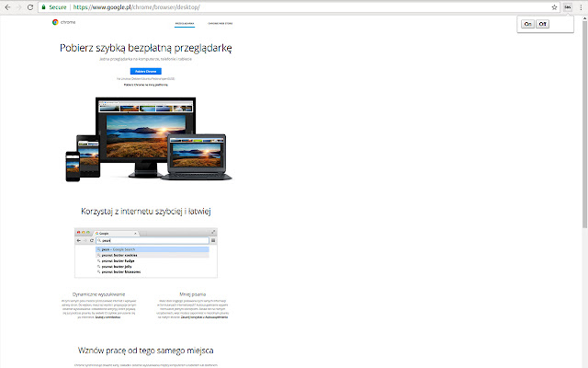Click the 'Dynamiczne wyszukiwanie' subheading
The height and width of the screenshot is (368, 588).
tap(98, 294)
